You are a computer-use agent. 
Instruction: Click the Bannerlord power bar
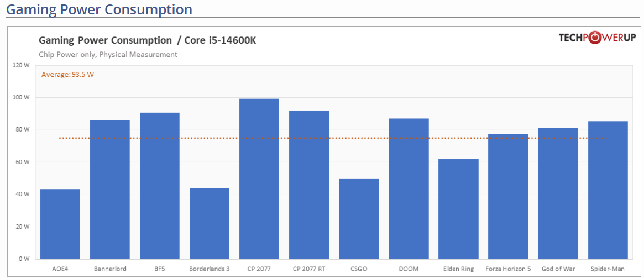(x=109, y=190)
